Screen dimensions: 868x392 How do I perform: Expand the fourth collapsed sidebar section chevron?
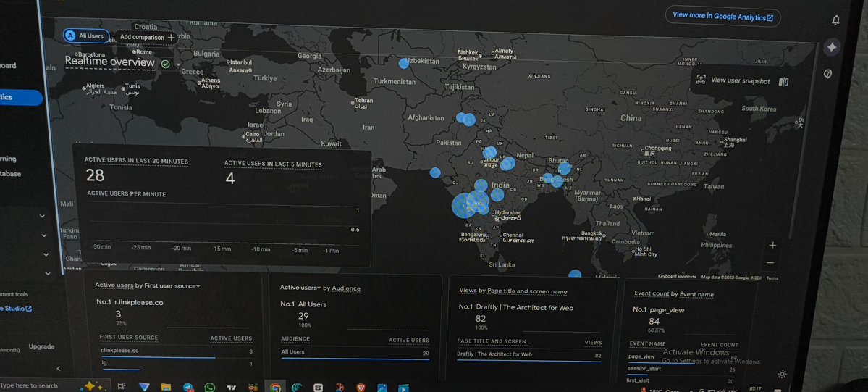48,273
